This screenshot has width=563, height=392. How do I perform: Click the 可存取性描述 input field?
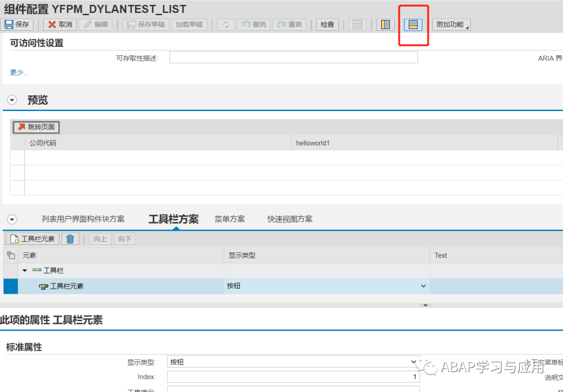(x=293, y=57)
